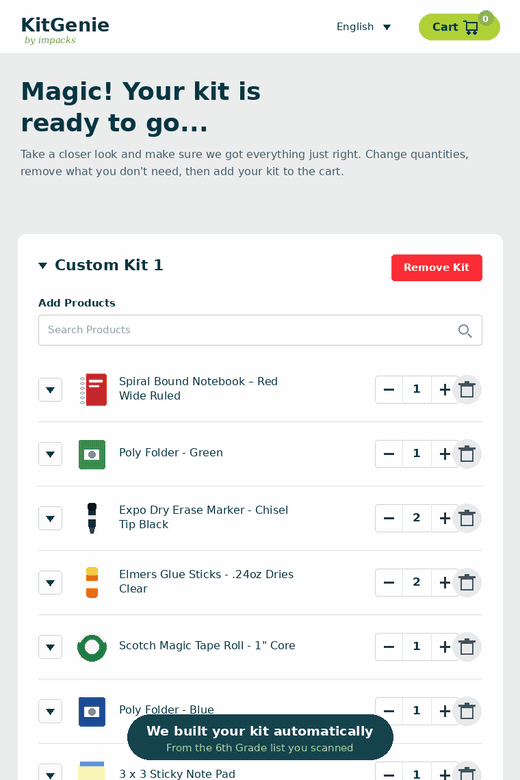The width and height of the screenshot is (520, 780).
Task: Select 'Expo Dry Erase Marker - Chisel Tip Black' name
Action: pyautogui.click(x=204, y=517)
